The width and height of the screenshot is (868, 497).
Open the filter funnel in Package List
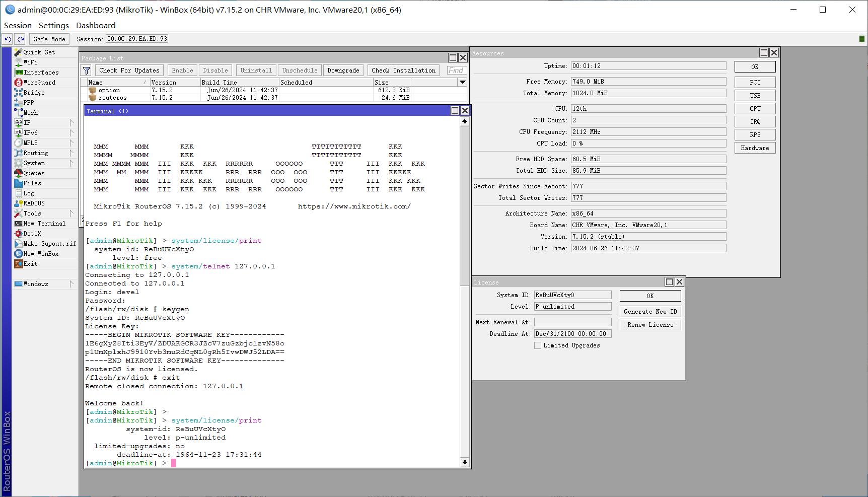[87, 70]
